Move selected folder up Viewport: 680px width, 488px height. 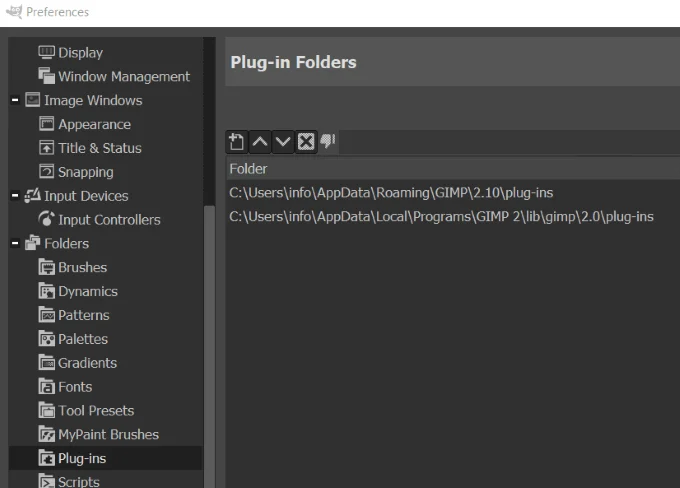coord(260,142)
